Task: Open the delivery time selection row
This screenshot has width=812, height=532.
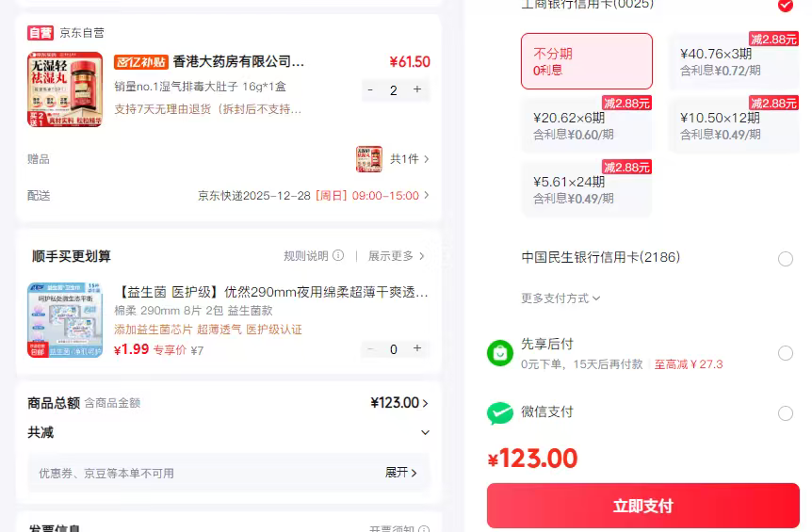Action: pyautogui.click(x=313, y=196)
